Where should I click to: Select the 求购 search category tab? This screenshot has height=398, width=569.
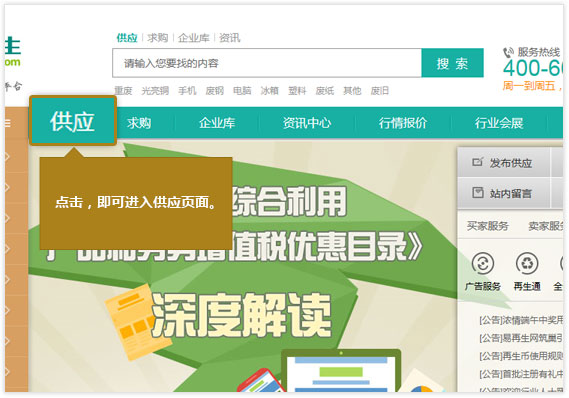click(x=157, y=38)
